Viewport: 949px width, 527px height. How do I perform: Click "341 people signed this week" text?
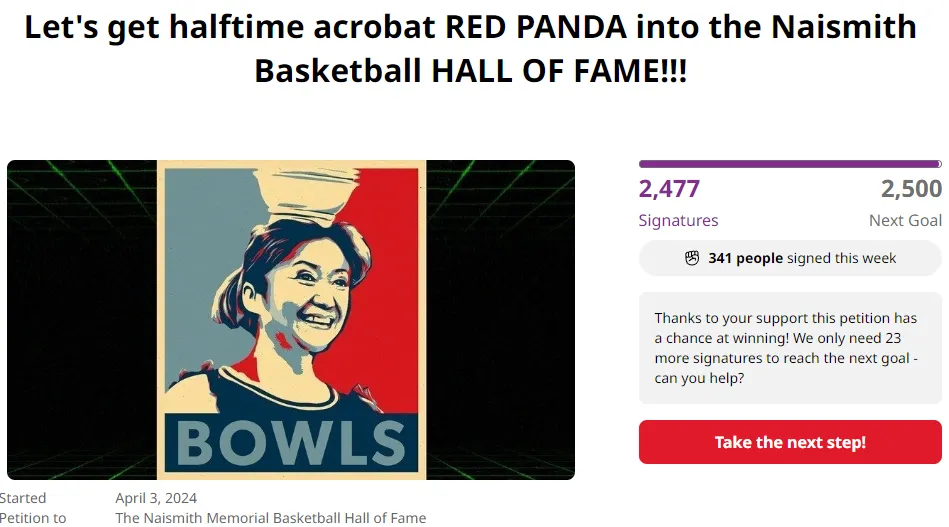[x=802, y=258]
